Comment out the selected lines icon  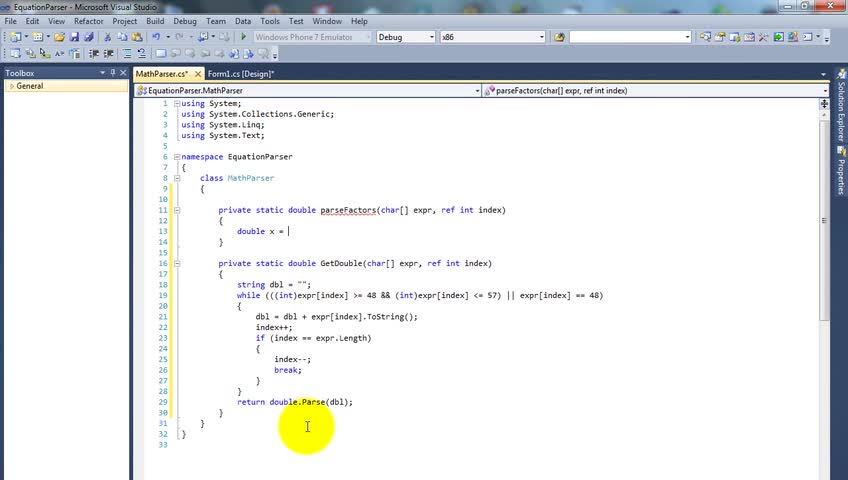click(x=127, y=54)
